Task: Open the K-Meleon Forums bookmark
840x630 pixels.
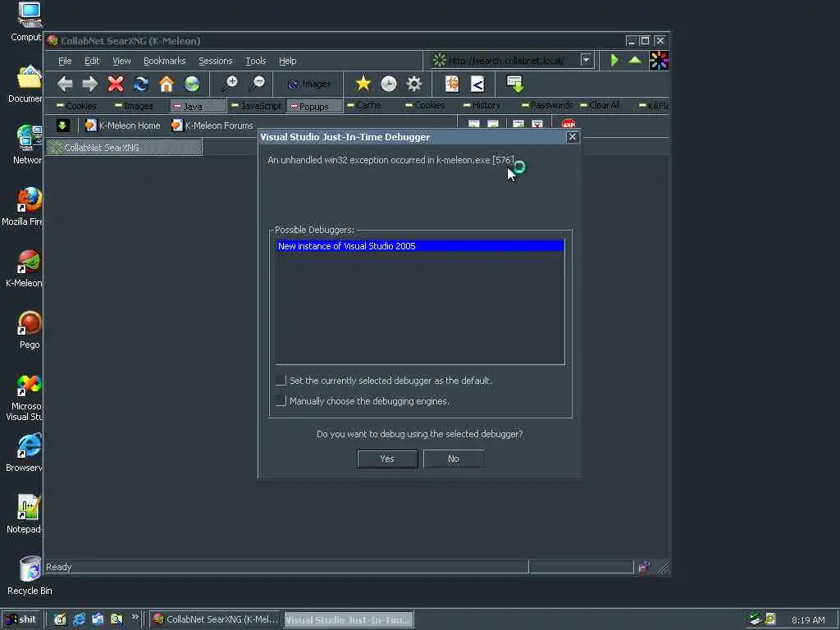Action: coord(212,126)
